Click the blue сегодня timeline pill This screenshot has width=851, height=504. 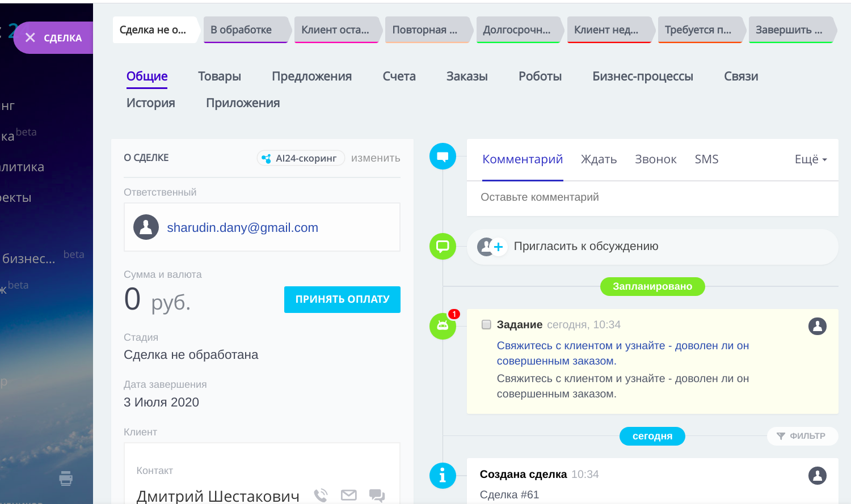coord(652,436)
